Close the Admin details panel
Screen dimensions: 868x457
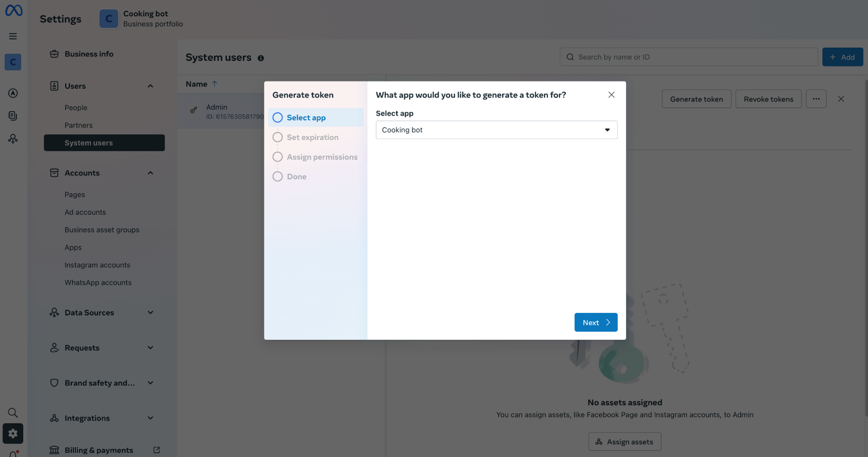(x=841, y=99)
